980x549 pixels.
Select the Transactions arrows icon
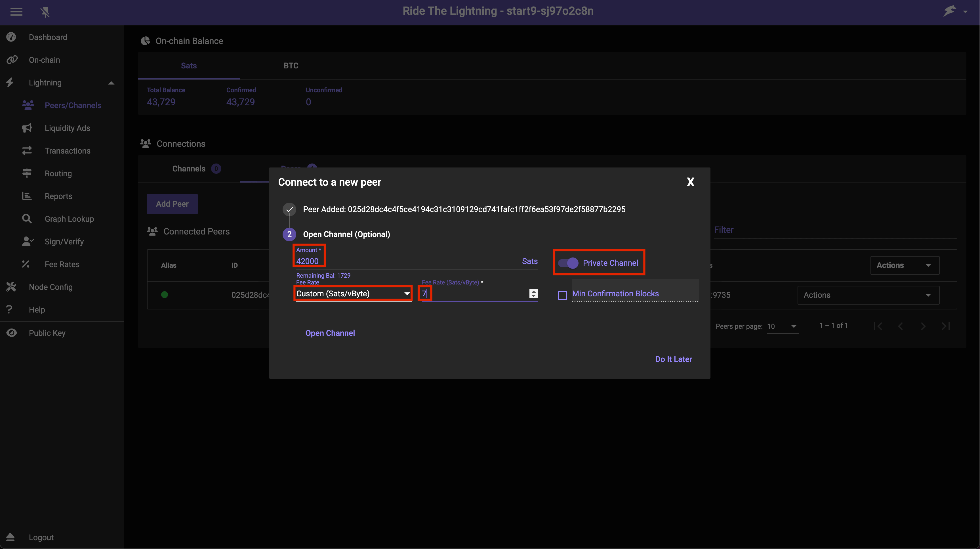click(x=27, y=150)
